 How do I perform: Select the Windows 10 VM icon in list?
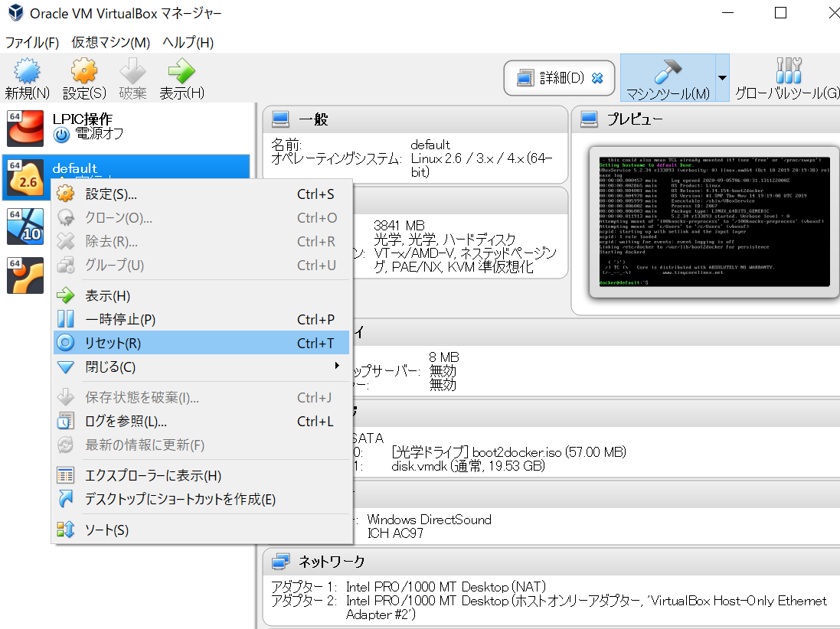point(25,227)
